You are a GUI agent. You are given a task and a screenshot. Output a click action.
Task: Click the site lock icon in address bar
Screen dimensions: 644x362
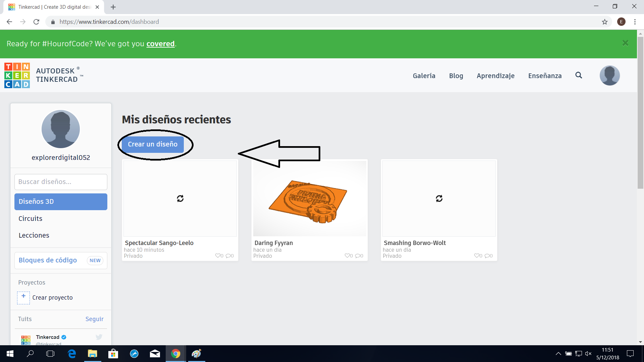(x=53, y=22)
